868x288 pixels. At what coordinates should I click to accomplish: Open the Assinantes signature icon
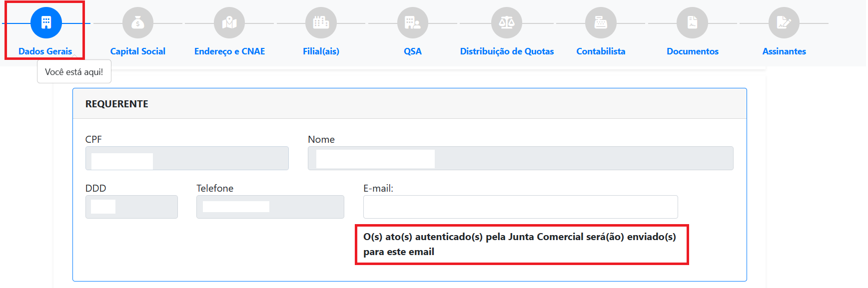784,23
